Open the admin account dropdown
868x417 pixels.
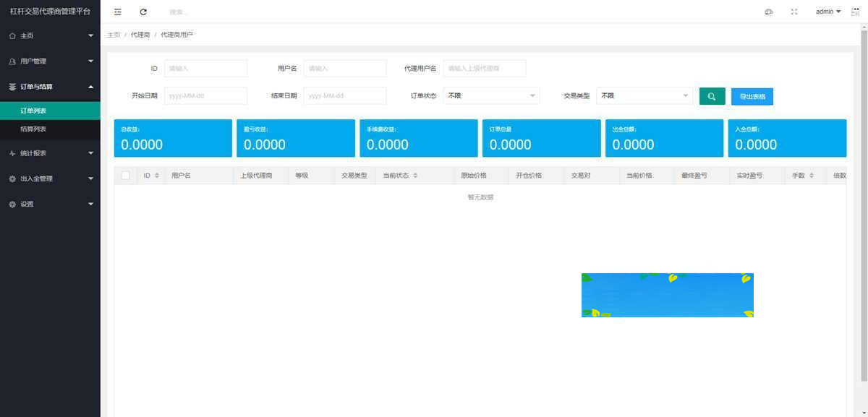click(x=827, y=11)
